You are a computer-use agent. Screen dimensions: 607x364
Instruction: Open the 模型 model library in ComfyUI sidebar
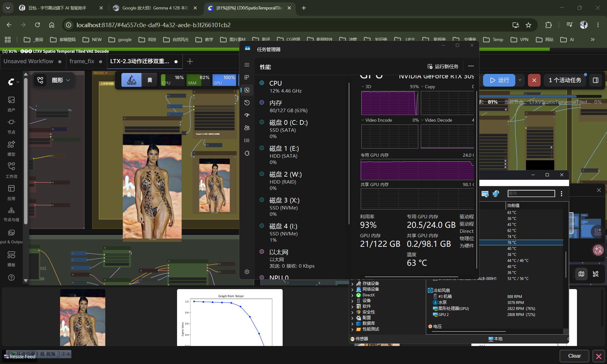(x=11, y=149)
